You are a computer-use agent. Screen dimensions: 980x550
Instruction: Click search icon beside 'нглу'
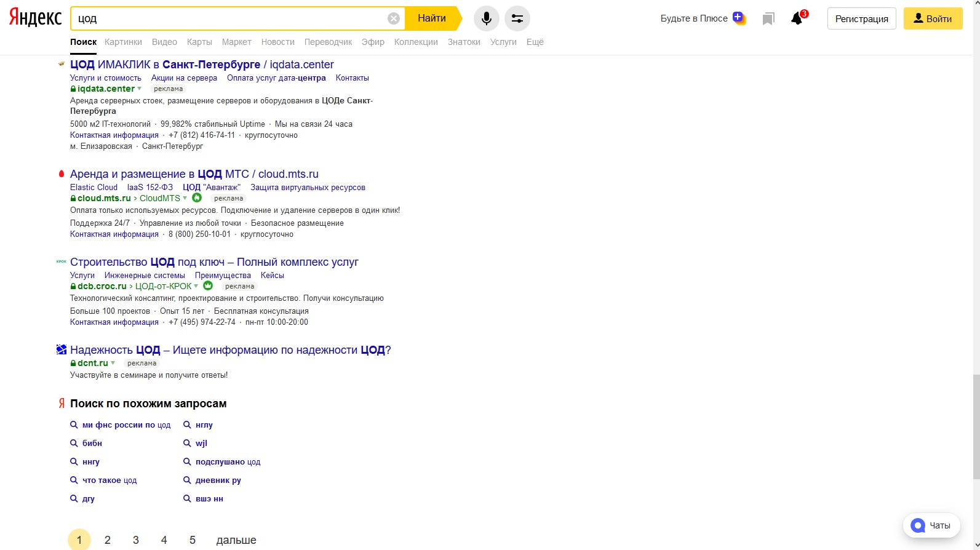187,424
